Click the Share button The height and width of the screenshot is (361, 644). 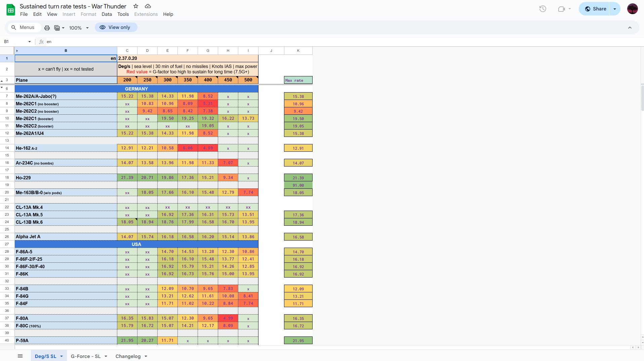pos(595,9)
